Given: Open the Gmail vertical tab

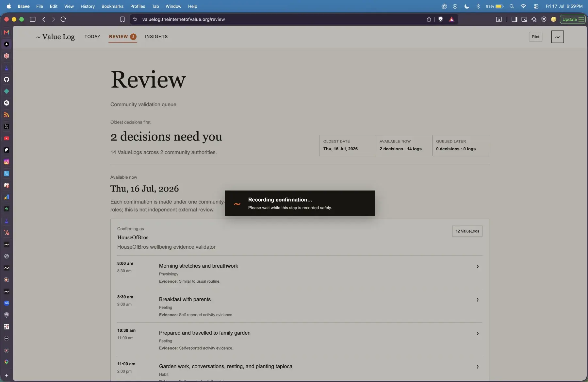Looking at the screenshot, I should (7, 32).
